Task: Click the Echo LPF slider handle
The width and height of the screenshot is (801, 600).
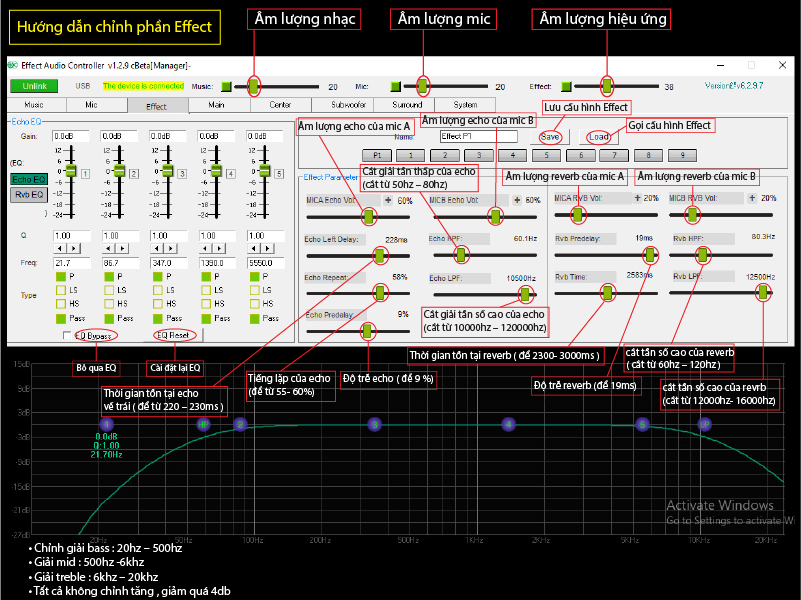Action: tap(525, 294)
